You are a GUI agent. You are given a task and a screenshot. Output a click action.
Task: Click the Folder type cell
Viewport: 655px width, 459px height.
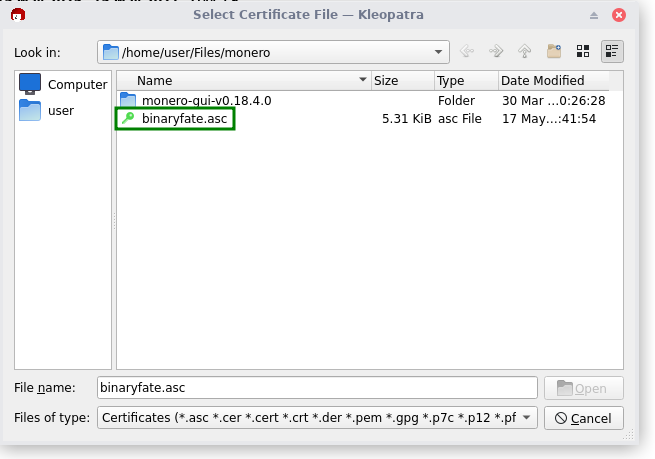click(456, 101)
